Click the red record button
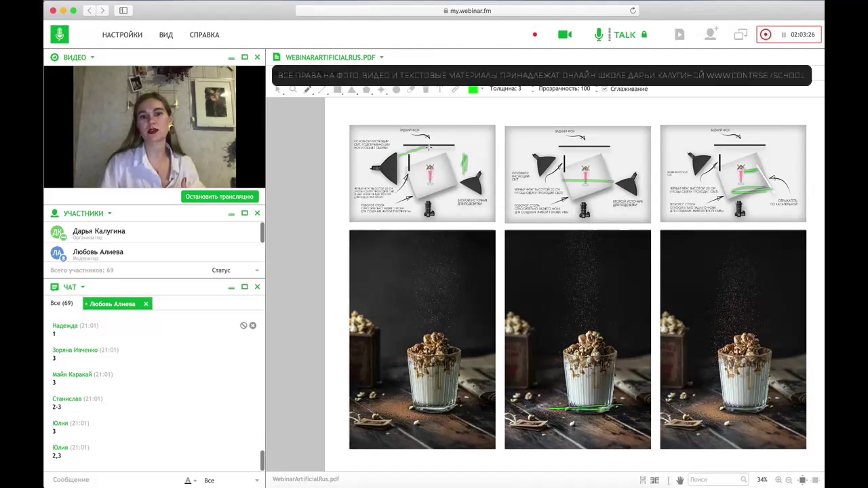This screenshot has height=488, width=868. tap(766, 35)
